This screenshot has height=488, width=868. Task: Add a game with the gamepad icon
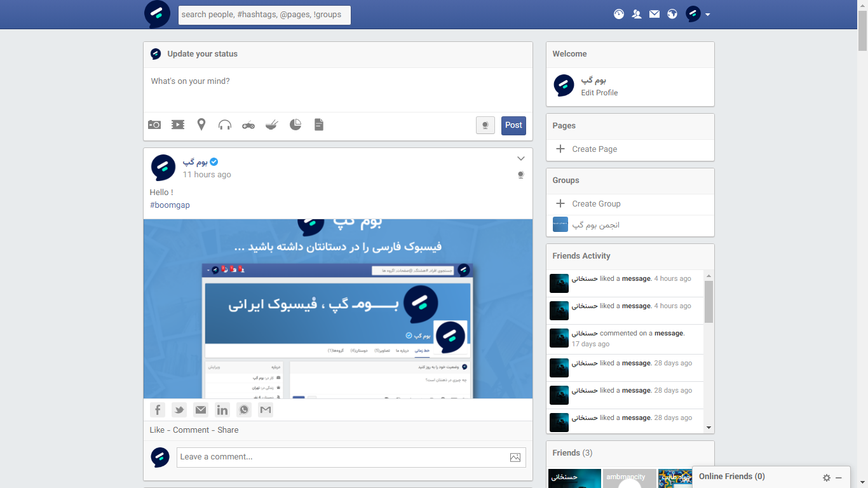tap(248, 125)
